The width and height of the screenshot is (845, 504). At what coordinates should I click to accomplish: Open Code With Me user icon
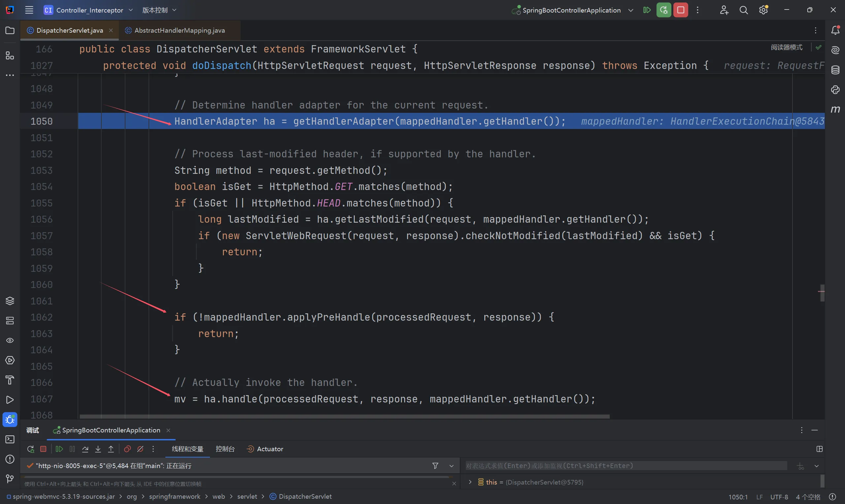(x=724, y=10)
